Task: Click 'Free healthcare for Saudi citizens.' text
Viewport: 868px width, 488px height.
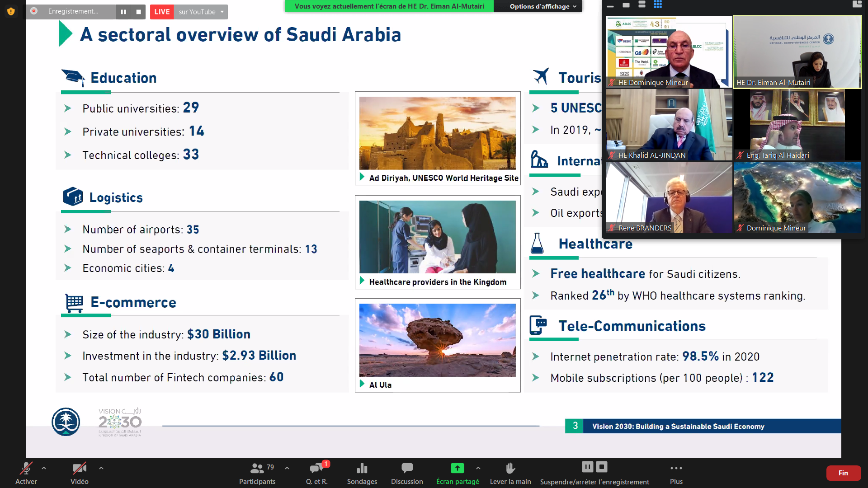Action: click(645, 274)
